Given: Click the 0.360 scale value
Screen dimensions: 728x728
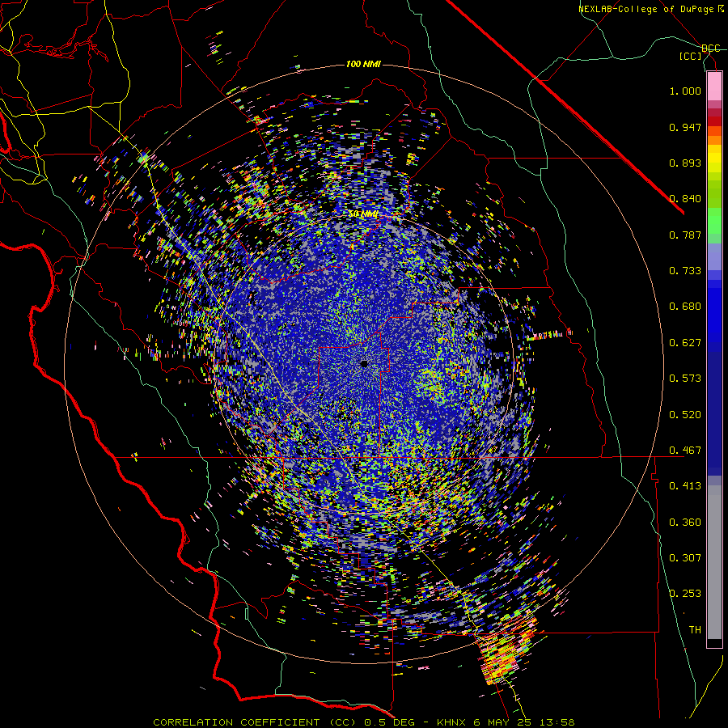Looking at the screenshot, I should tap(685, 523).
